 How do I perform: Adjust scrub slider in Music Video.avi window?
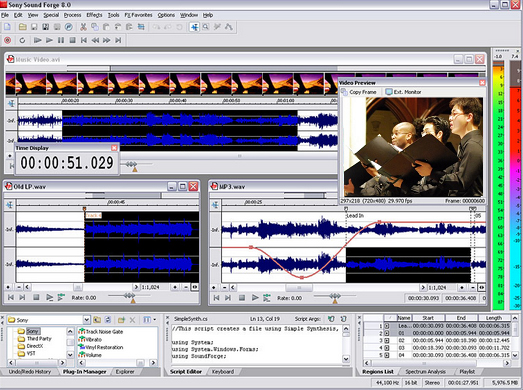[131, 164]
